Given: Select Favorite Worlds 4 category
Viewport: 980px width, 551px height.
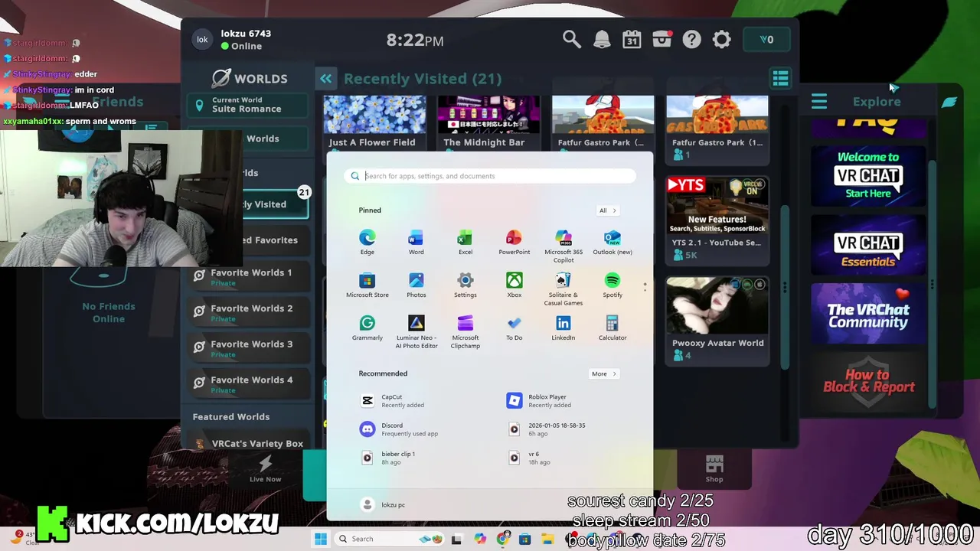Looking at the screenshot, I should coord(248,385).
